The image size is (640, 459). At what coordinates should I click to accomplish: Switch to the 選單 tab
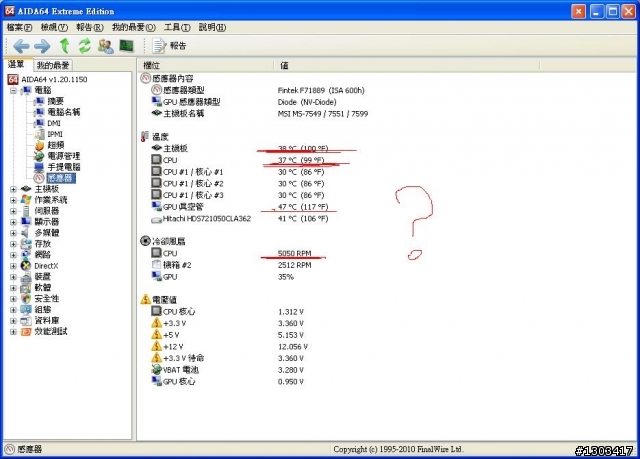point(17,64)
